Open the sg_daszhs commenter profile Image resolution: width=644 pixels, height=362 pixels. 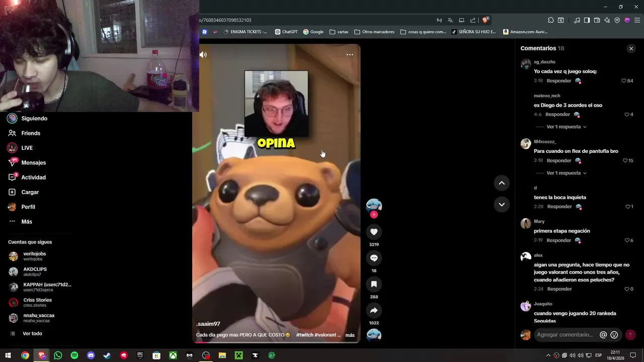[x=544, y=62]
